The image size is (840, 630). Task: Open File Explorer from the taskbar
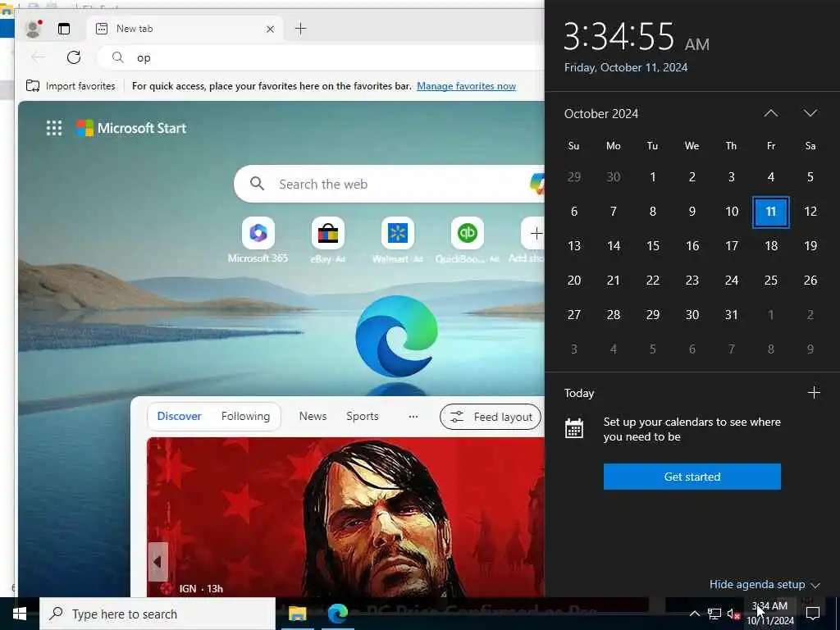tap(297, 614)
